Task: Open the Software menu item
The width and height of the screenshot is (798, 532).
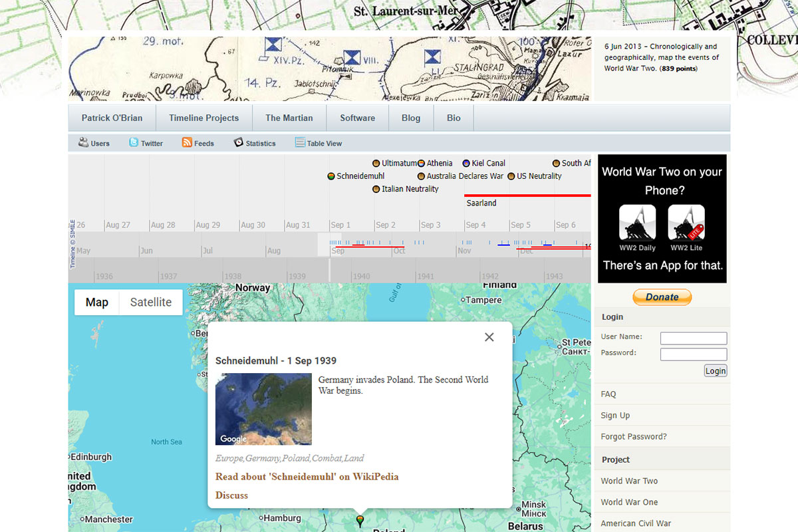Action: coord(358,118)
